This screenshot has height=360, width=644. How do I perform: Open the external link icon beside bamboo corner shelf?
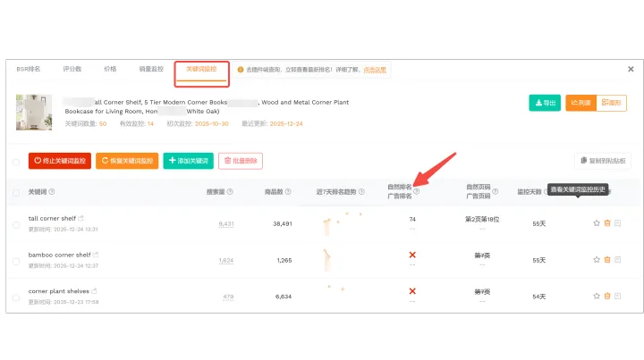96,255
